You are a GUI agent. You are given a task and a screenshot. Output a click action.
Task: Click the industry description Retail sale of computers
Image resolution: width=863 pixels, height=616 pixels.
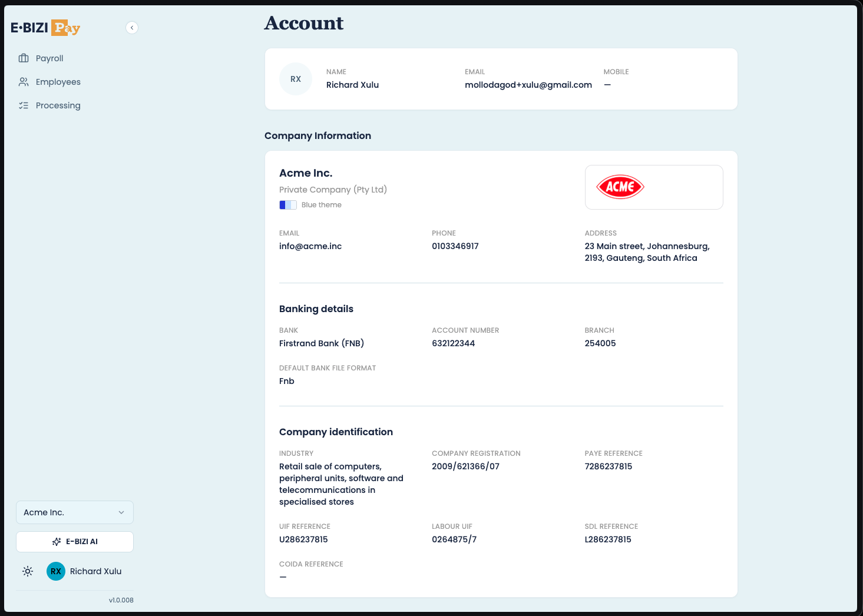[341, 484]
